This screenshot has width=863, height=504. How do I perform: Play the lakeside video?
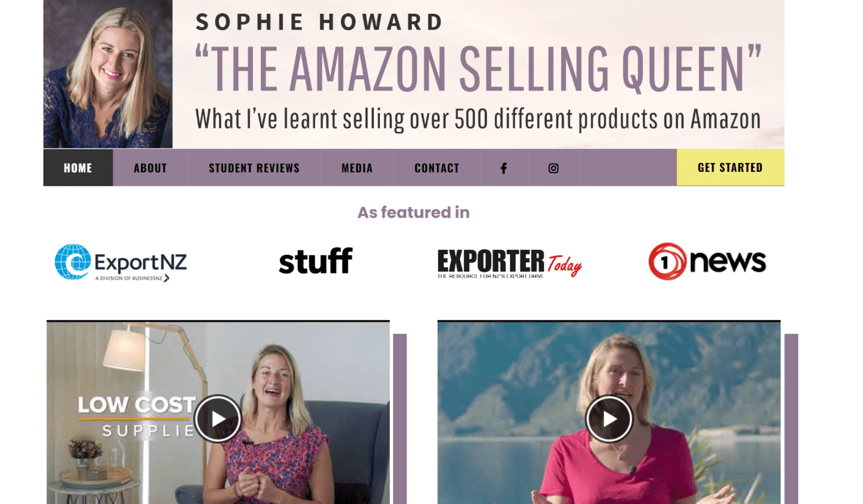(x=609, y=418)
